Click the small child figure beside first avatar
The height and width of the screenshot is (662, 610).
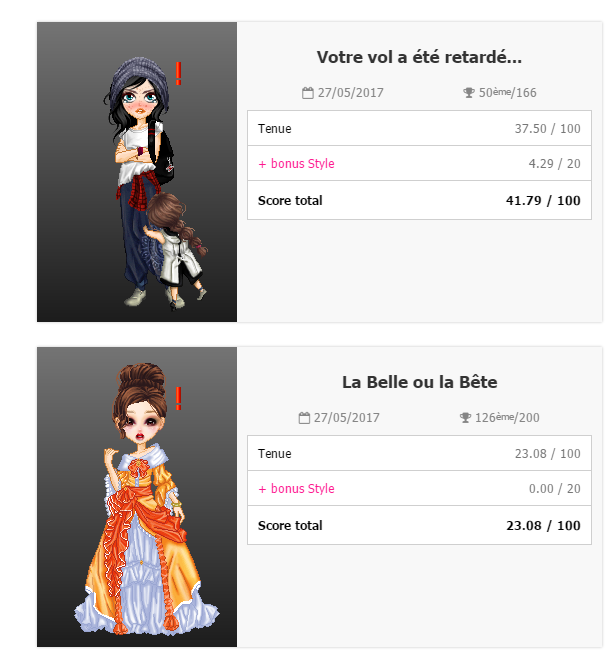pyautogui.click(x=176, y=251)
